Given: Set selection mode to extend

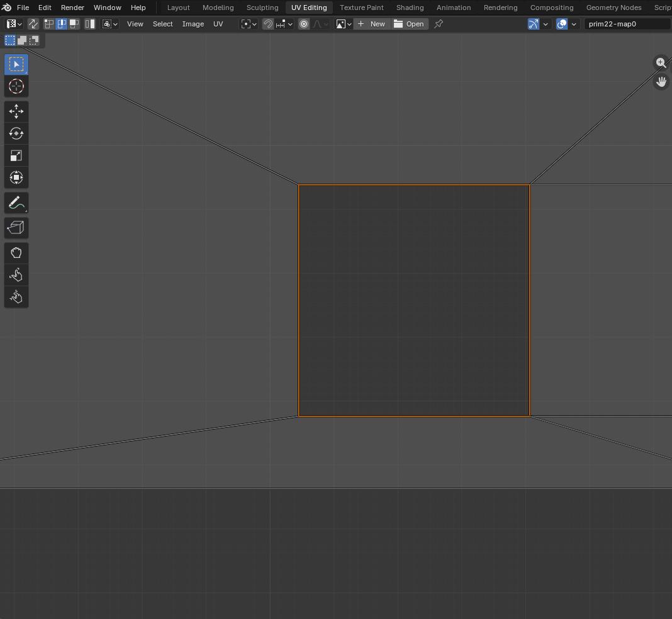Looking at the screenshot, I should click(x=22, y=40).
